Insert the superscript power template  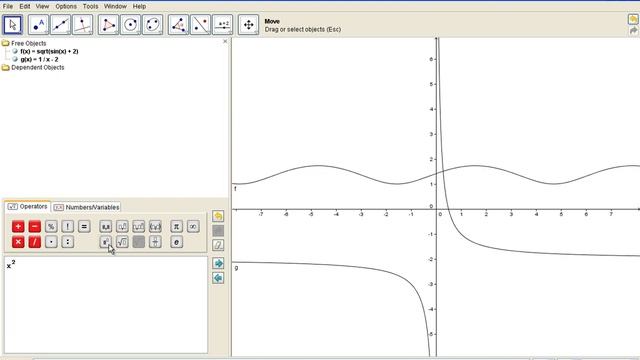pos(106,242)
